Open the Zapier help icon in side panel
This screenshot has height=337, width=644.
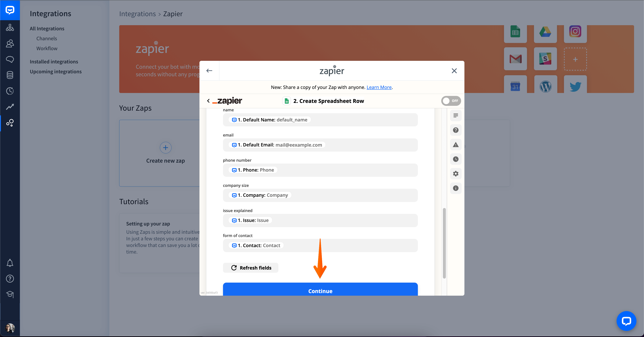[456, 130]
